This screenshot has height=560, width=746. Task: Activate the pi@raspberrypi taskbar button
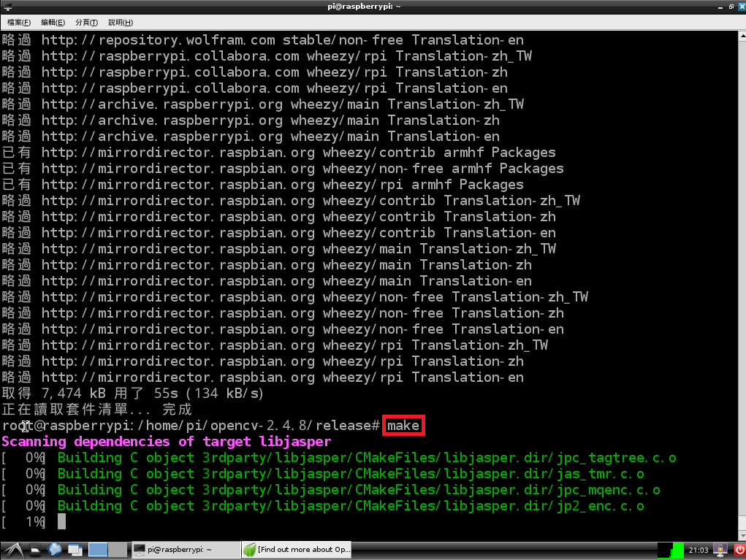pos(186,550)
